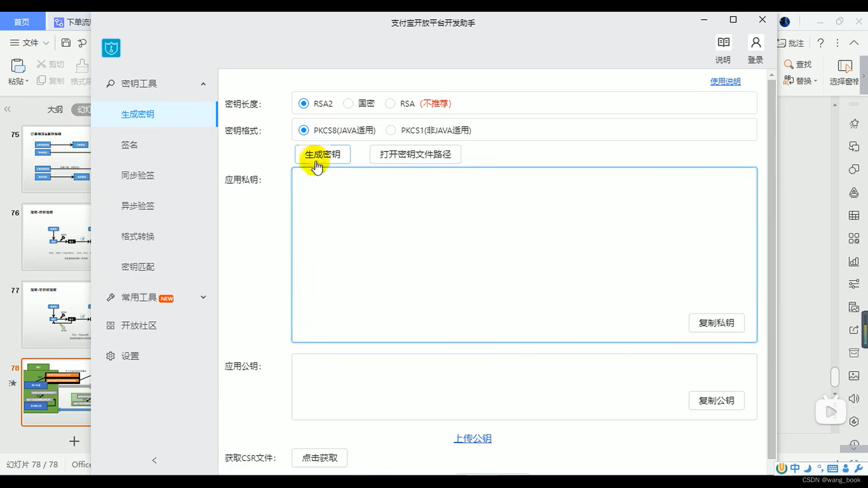Click the 复制公钥 button

tap(717, 401)
